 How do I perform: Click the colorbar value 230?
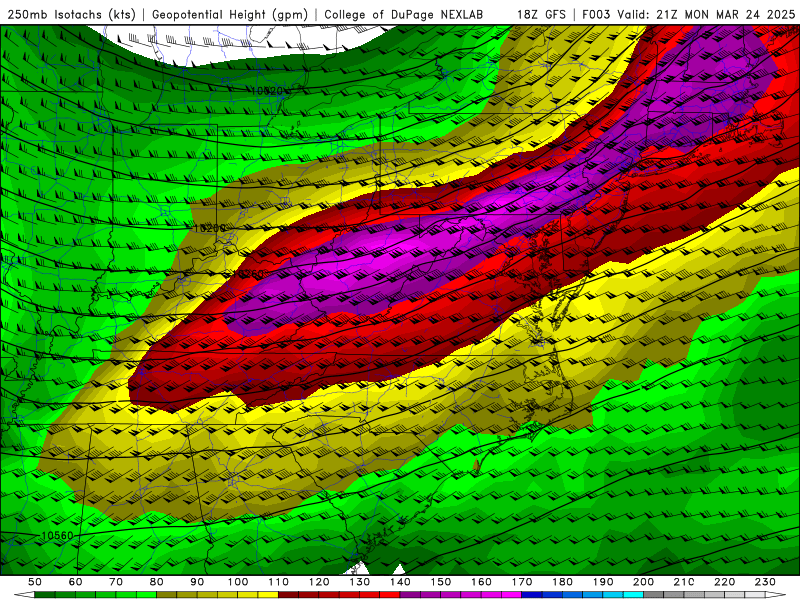765,582
